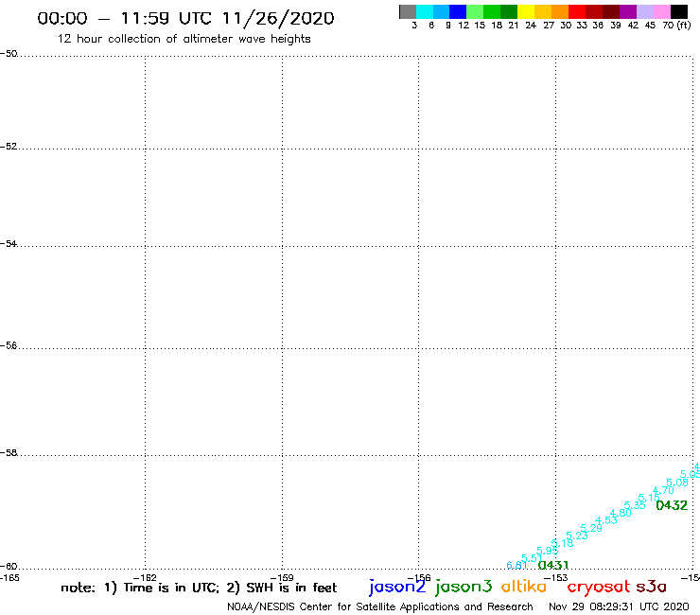The image size is (700, 615).
Task: Select the bright red legend swatch
Action: coord(577,11)
